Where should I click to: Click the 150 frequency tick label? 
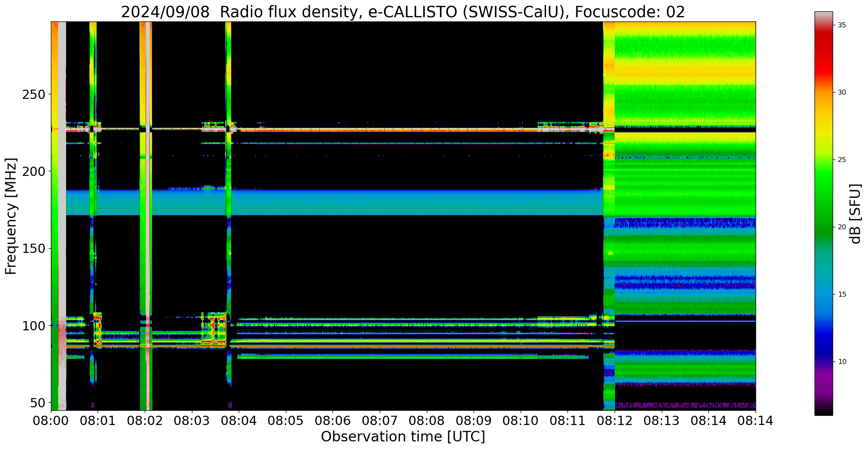33,249
